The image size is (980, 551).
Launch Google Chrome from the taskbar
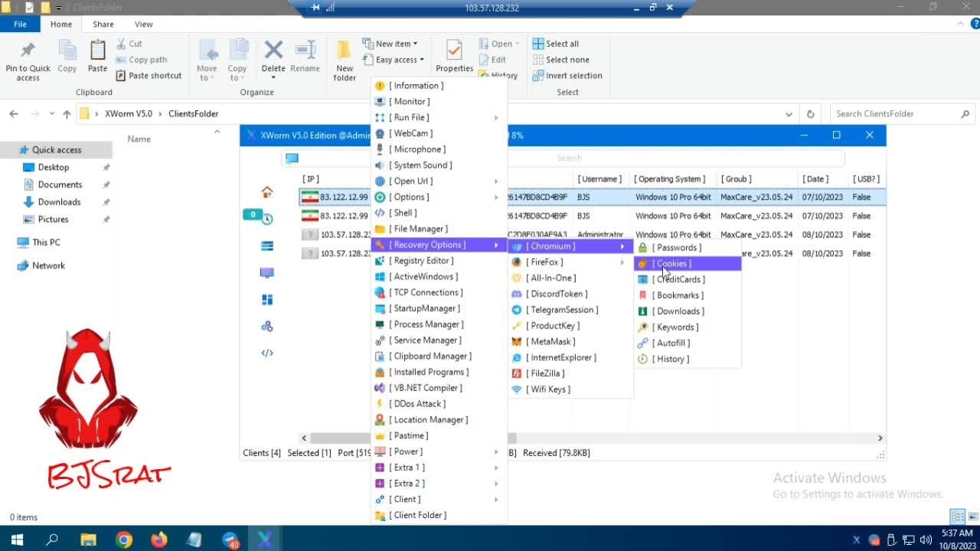click(122, 540)
